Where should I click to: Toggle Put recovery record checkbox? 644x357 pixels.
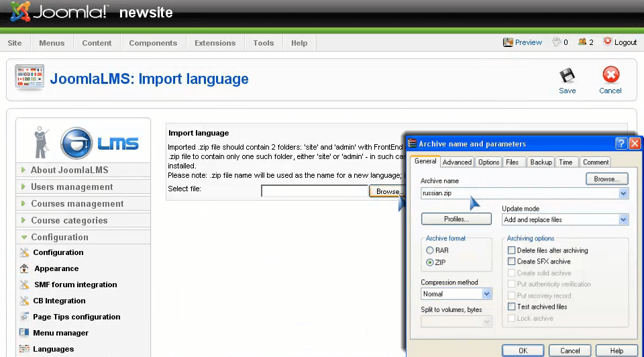(511, 295)
